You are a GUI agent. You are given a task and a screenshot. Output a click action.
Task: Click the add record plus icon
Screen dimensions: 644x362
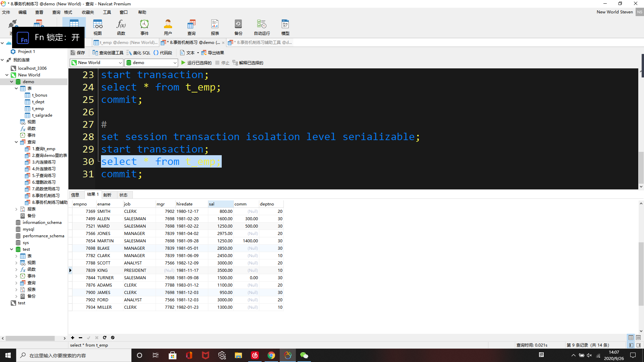[x=72, y=338]
